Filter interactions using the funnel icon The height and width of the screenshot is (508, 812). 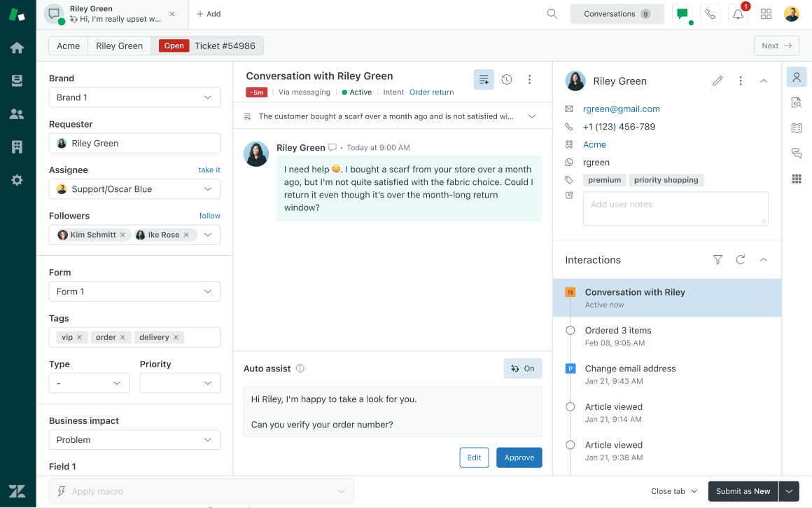pyautogui.click(x=717, y=259)
